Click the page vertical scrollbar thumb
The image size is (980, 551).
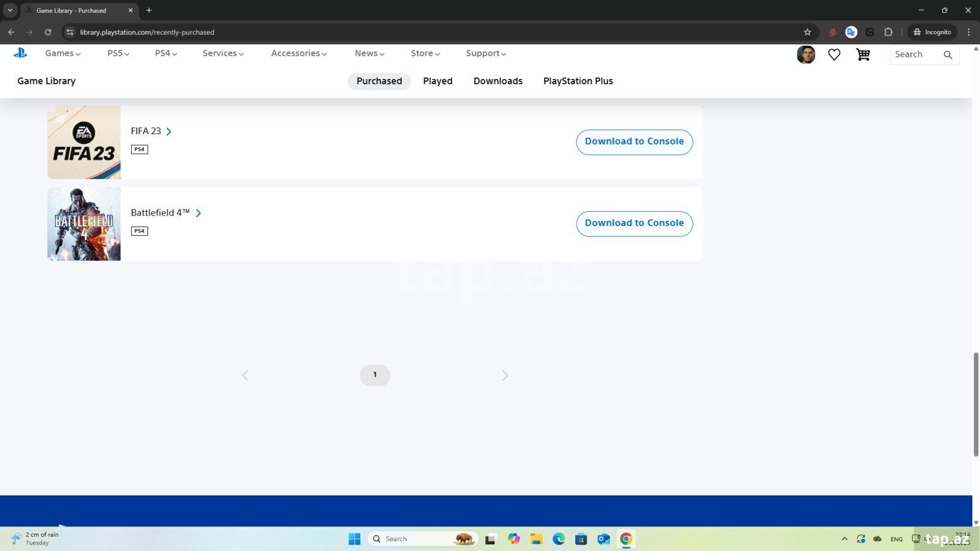[976, 405]
